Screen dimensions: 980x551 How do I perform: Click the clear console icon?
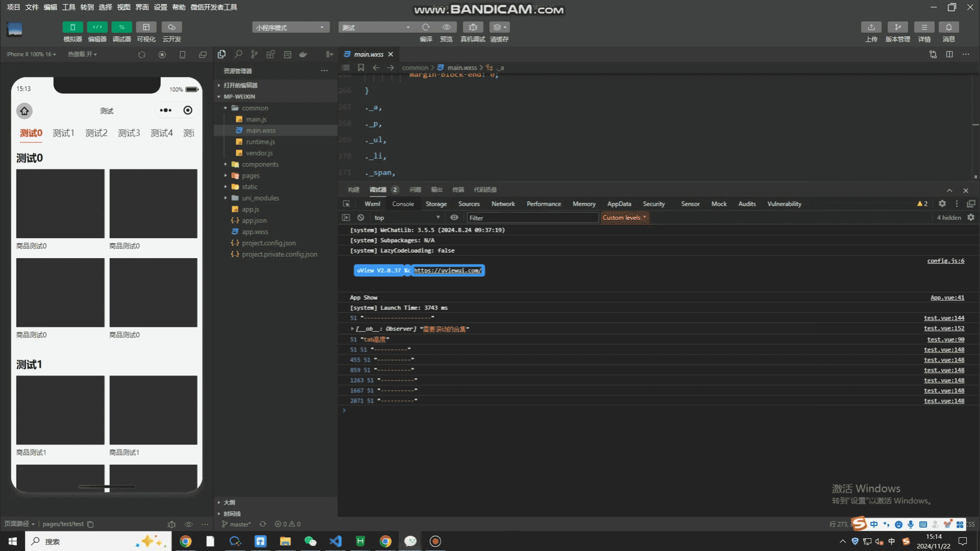[361, 217]
